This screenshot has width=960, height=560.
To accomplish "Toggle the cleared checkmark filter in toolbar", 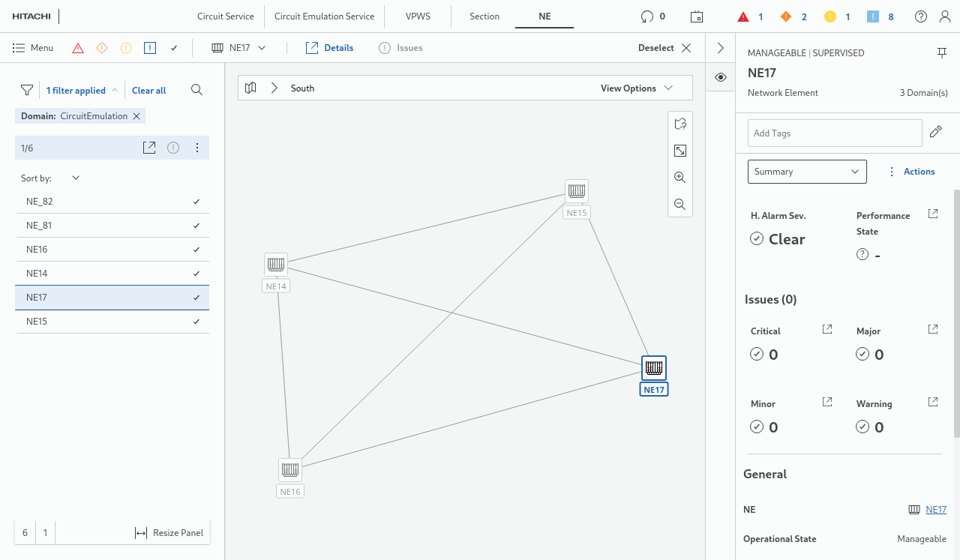I will [174, 48].
